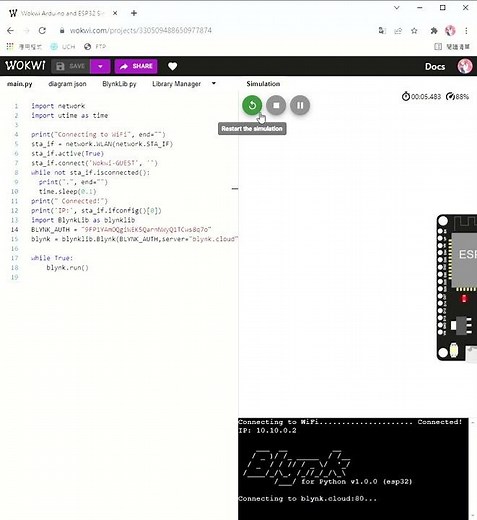Go forward in browser history
Screen dimensions: 477x520
(27, 31)
